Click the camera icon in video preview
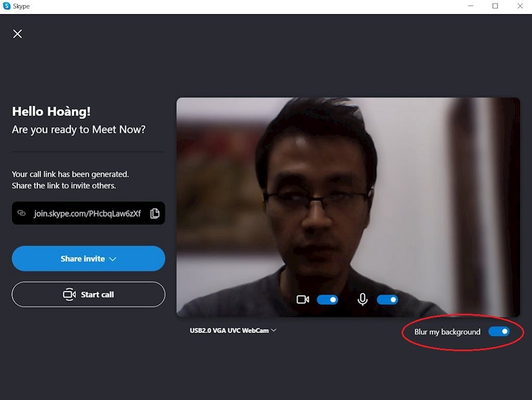Viewport: 532px width, 400px height. pos(303,300)
